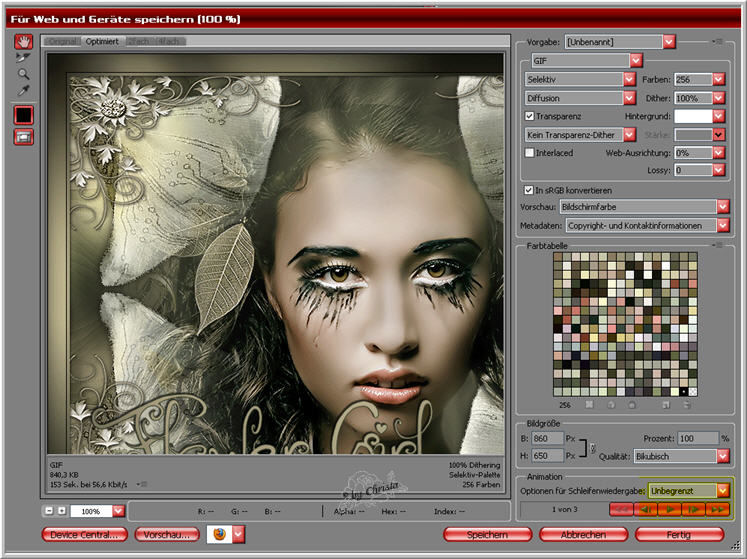Toggle the constrain proportions link icon
The image size is (747, 559).
pos(592,447)
